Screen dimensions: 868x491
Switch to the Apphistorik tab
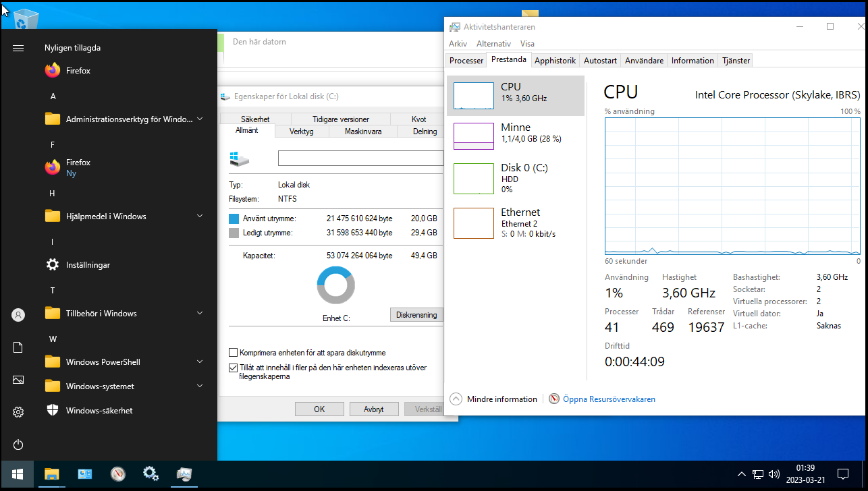[x=555, y=60]
